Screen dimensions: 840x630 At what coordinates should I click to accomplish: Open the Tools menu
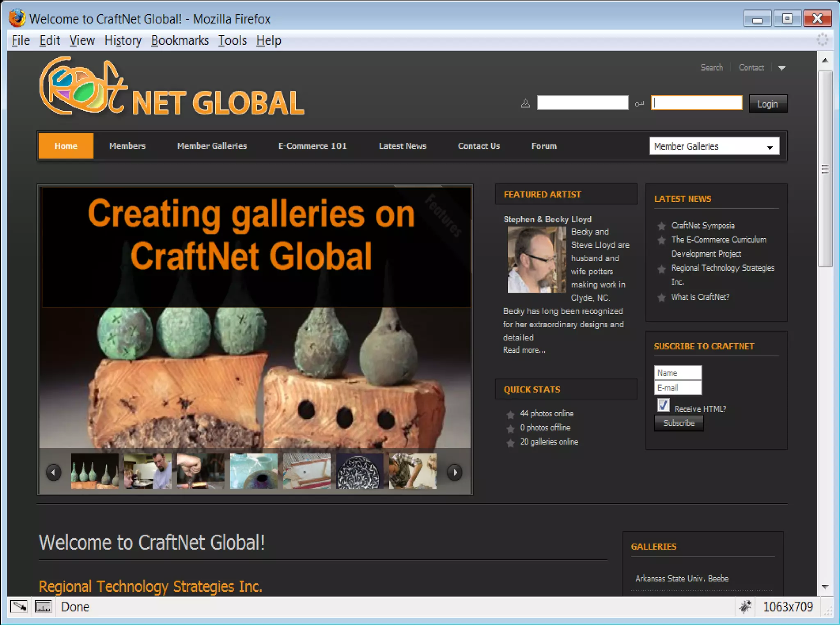point(232,41)
